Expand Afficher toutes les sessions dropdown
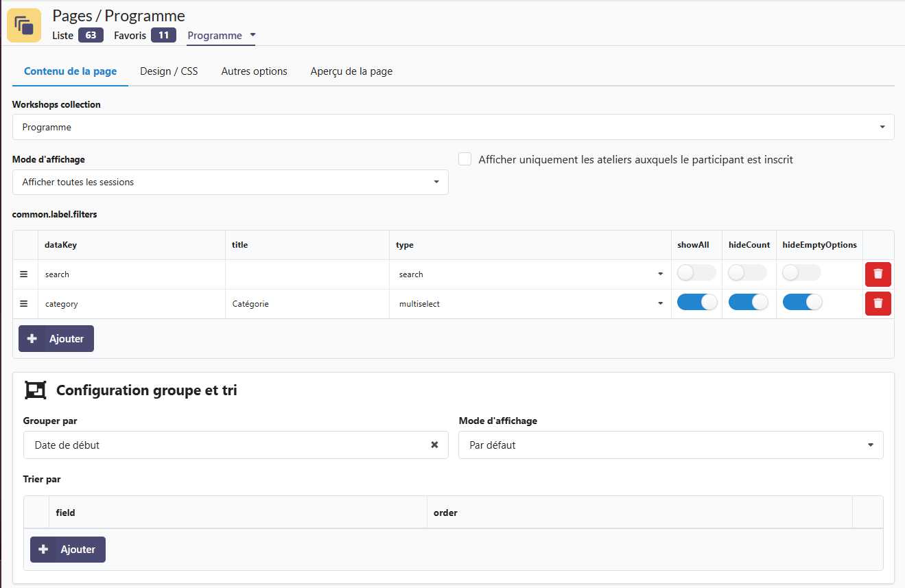The height and width of the screenshot is (588, 905). [230, 183]
